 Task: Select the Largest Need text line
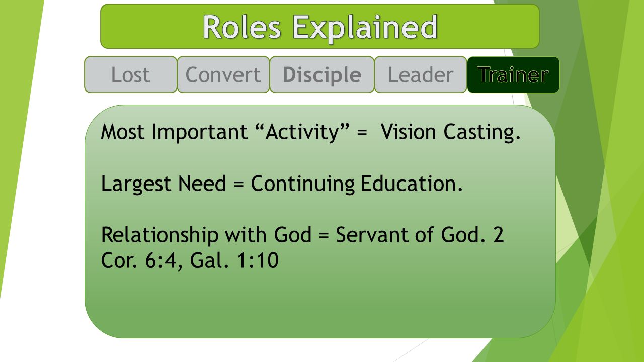[282, 184]
